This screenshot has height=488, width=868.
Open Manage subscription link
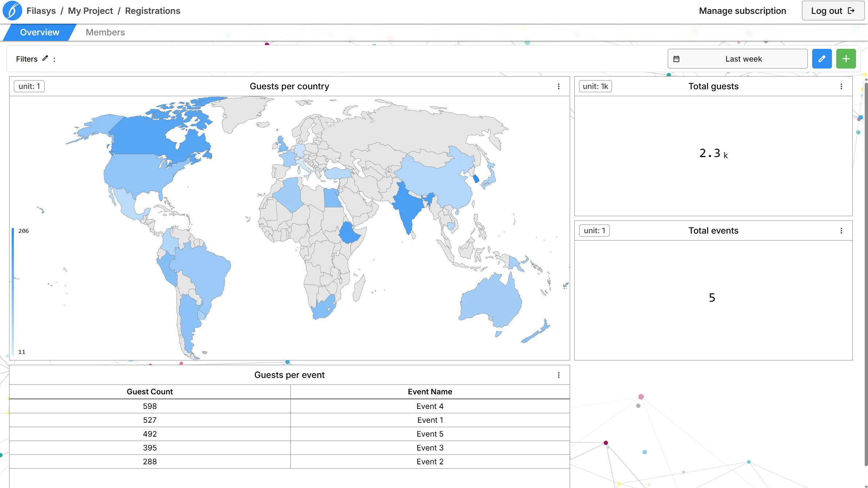[742, 11]
